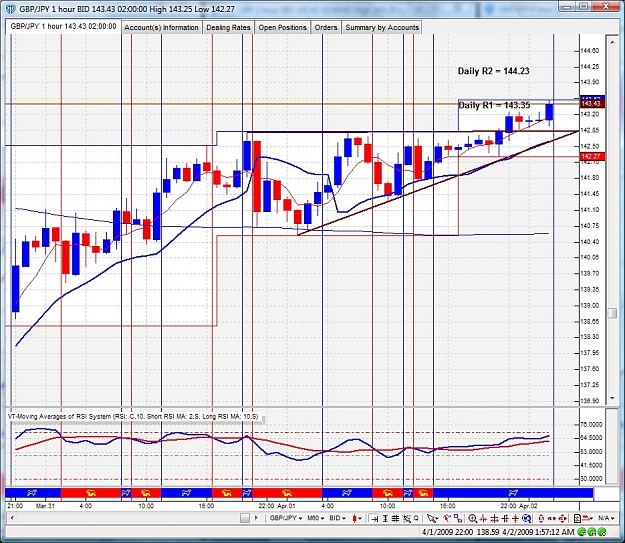
Task: Click the red horizontal compress bars icon
Action: tap(483, 518)
